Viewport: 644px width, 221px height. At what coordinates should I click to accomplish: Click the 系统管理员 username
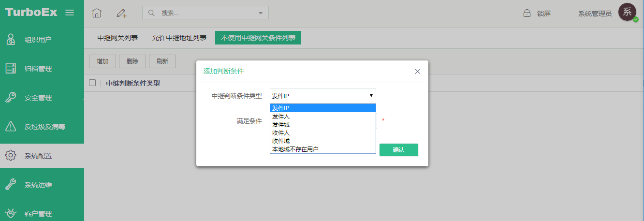(595, 14)
